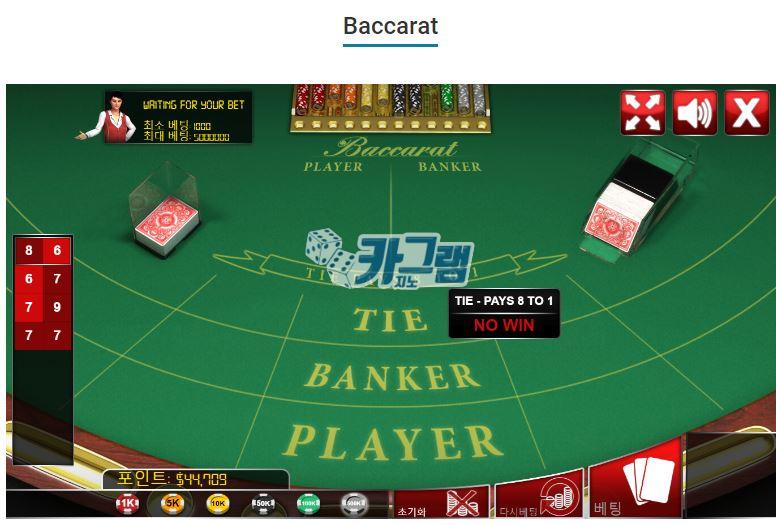Click the 초기화 clear bets button
776x525 pixels.
[x=441, y=502]
